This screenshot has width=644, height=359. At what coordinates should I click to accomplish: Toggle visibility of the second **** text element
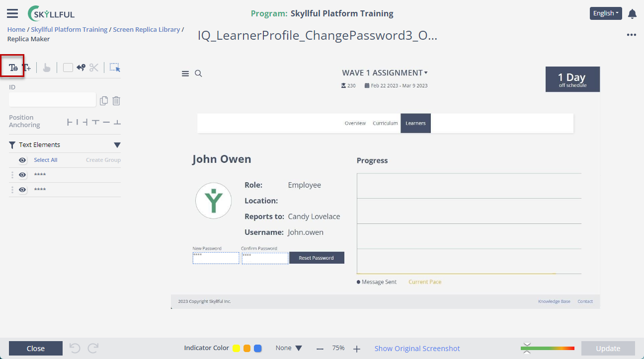22,190
